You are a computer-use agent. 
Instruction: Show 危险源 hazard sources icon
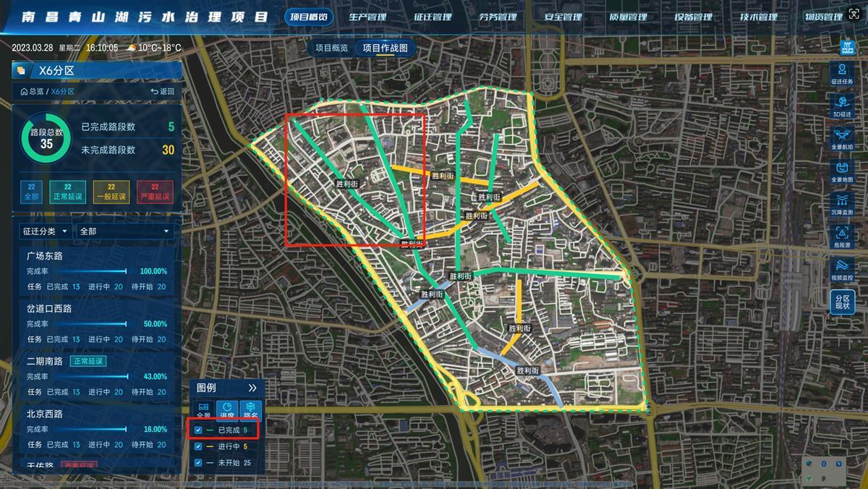[843, 237]
